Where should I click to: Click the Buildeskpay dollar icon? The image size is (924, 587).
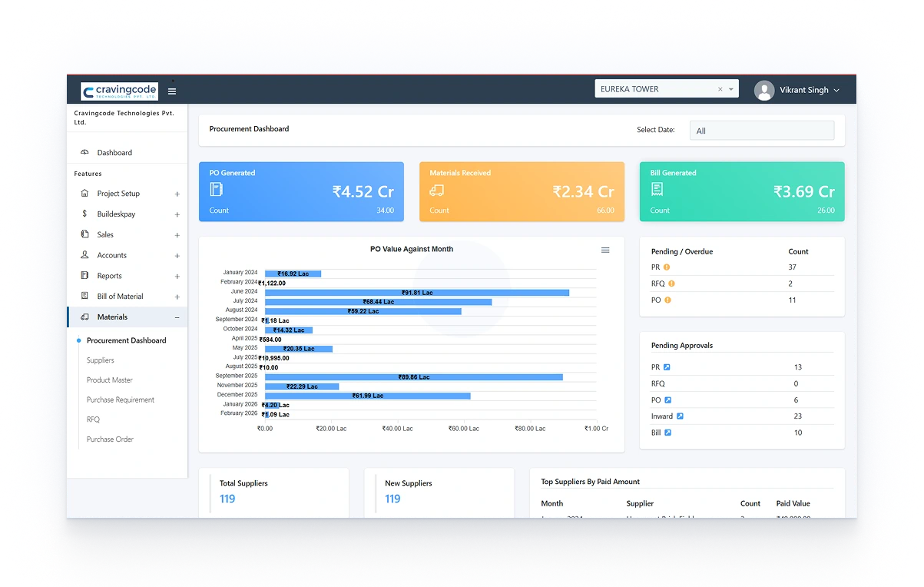tap(84, 214)
